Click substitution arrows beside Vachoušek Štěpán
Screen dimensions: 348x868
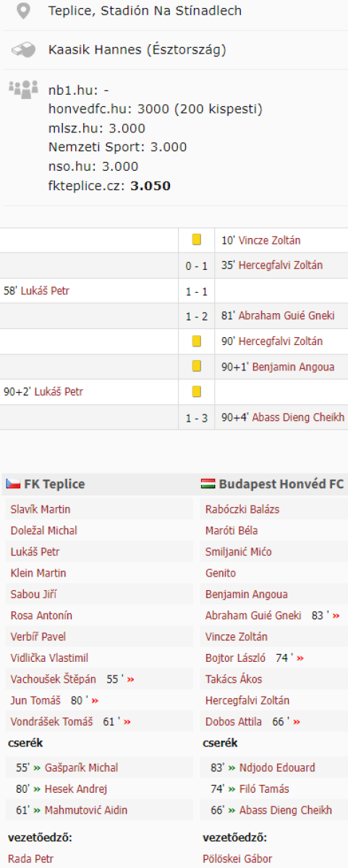131,679
